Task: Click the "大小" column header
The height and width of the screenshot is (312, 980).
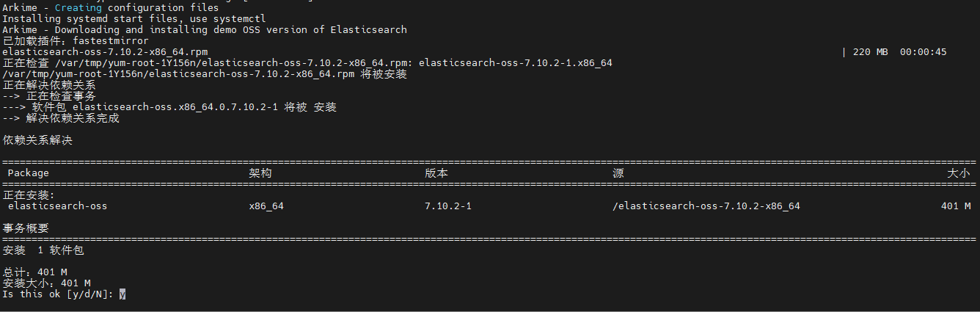Action: [x=959, y=173]
